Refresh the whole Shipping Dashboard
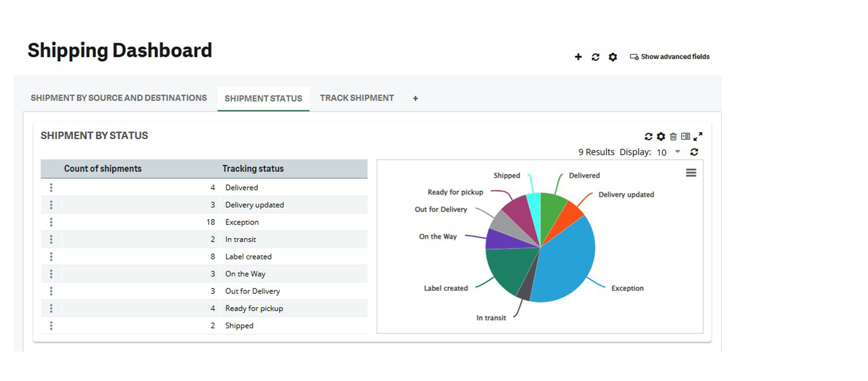Screen dimensions: 868x381 (x=595, y=57)
